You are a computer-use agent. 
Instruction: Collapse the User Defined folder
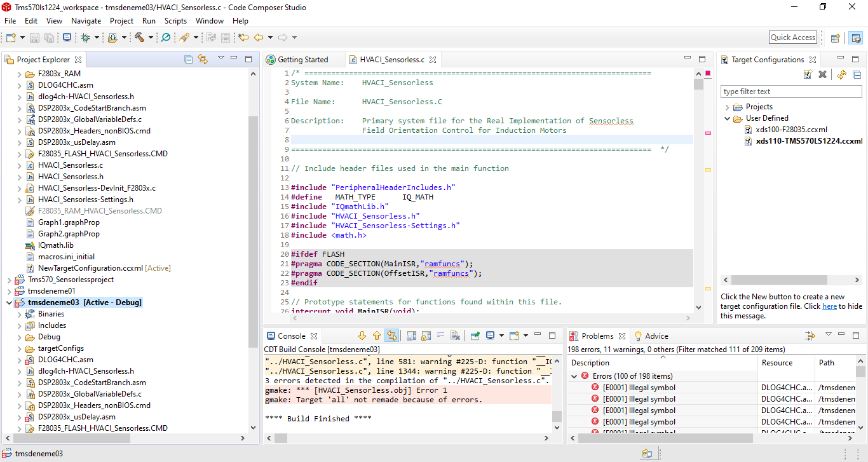(727, 118)
